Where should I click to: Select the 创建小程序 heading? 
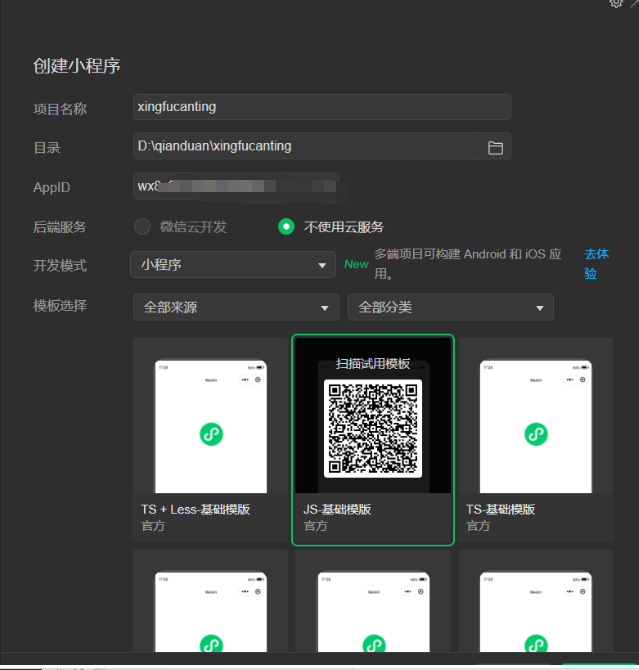pos(77,66)
